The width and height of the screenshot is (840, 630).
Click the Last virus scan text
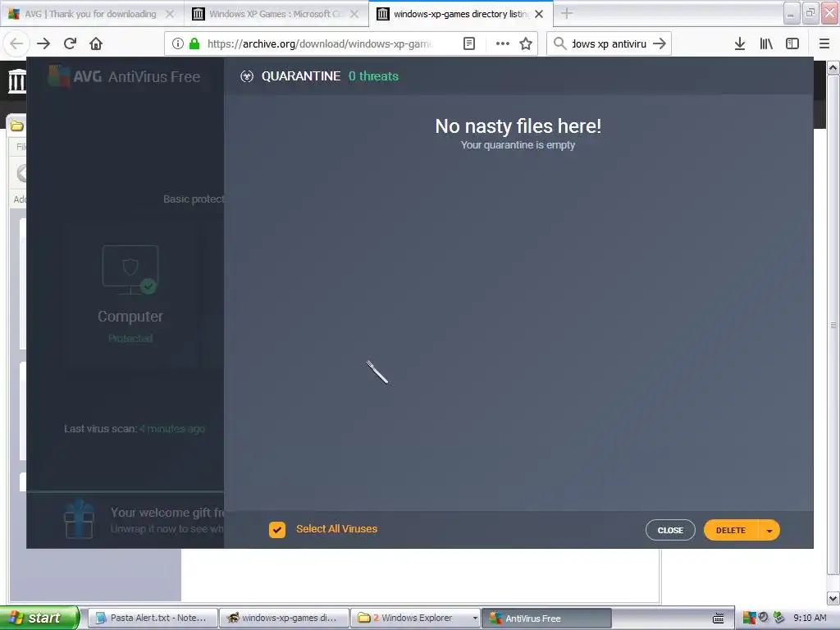(x=135, y=428)
